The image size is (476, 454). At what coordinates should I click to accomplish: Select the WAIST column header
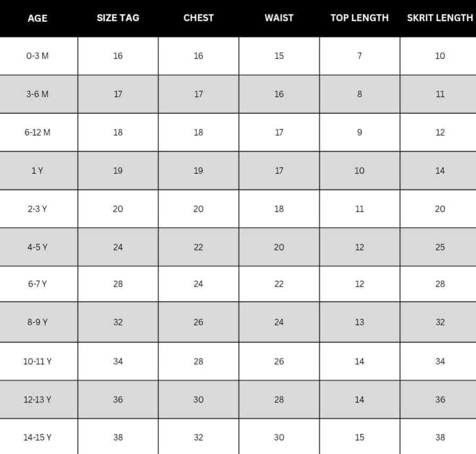[x=279, y=18]
